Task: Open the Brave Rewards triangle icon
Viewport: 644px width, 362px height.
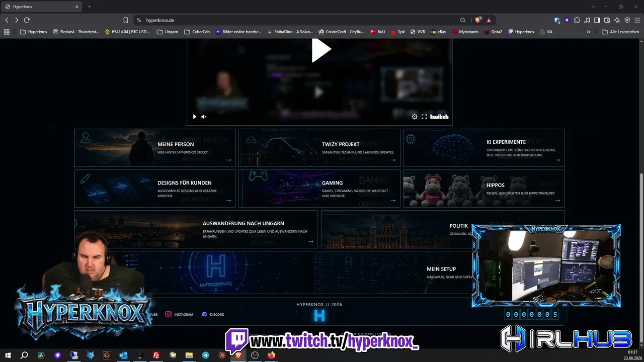Action: point(489,20)
